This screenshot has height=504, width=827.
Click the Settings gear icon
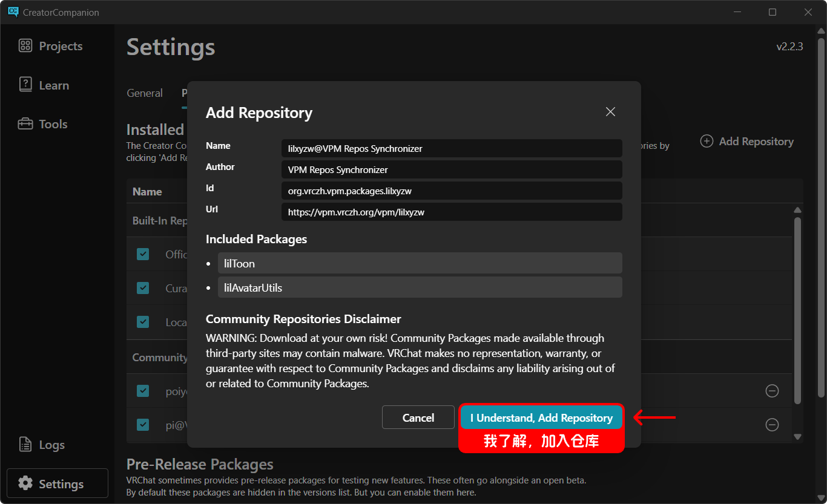coord(25,483)
